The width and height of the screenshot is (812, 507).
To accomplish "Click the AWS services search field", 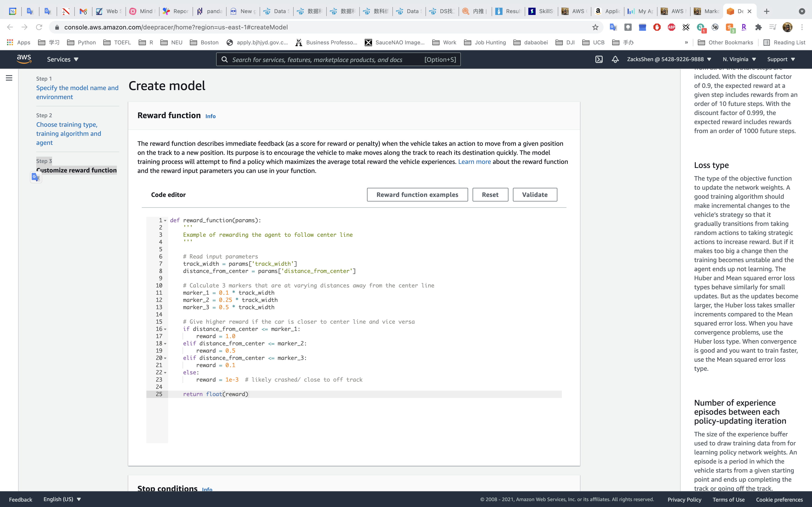I will pyautogui.click(x=317, y=59).
